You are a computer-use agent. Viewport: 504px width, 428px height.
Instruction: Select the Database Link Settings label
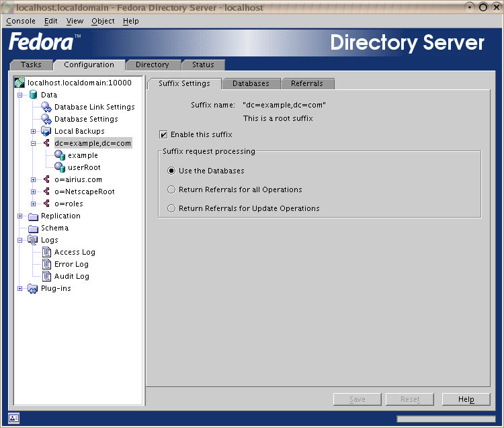tap(95, 107)
